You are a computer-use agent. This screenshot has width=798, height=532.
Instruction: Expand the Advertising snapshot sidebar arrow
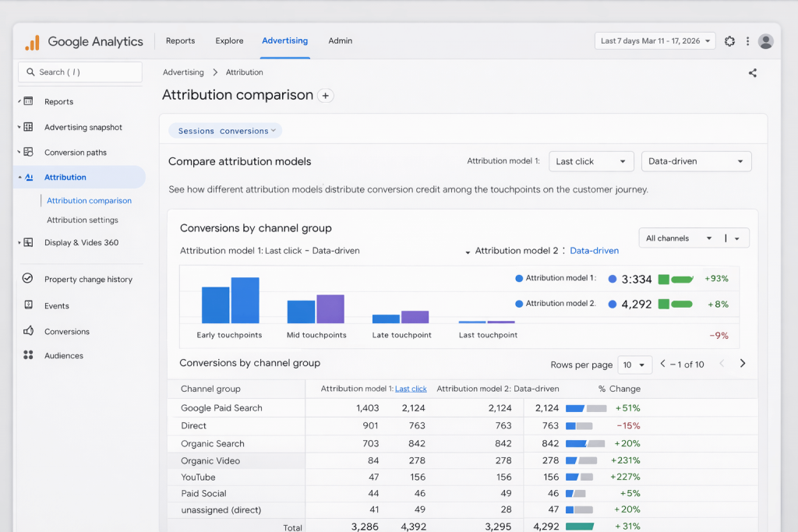click(x=19, y=127)
